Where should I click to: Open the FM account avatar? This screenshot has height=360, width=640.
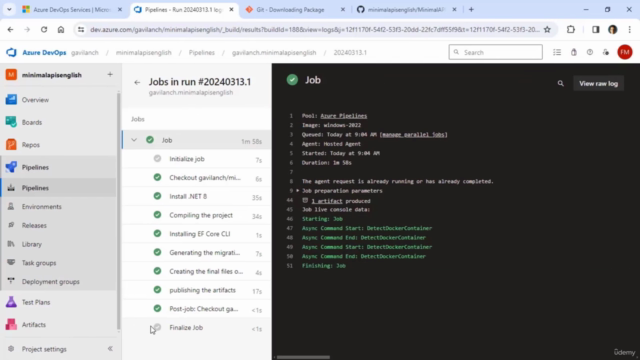tap(624, 52)
